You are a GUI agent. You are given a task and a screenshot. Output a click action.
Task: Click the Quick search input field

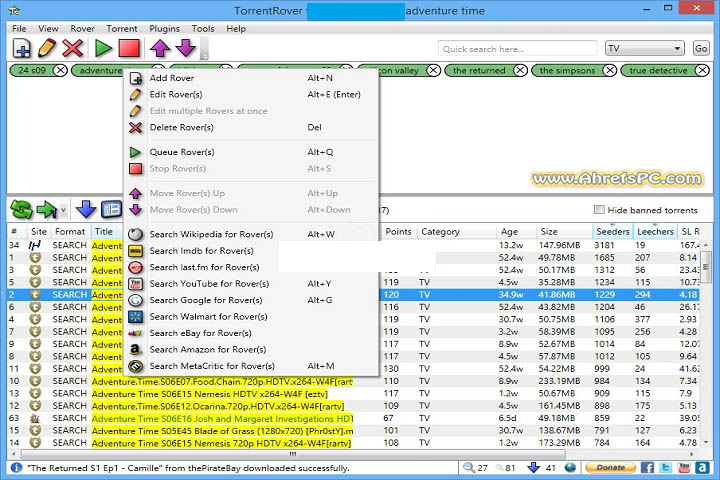click(518, 49)
